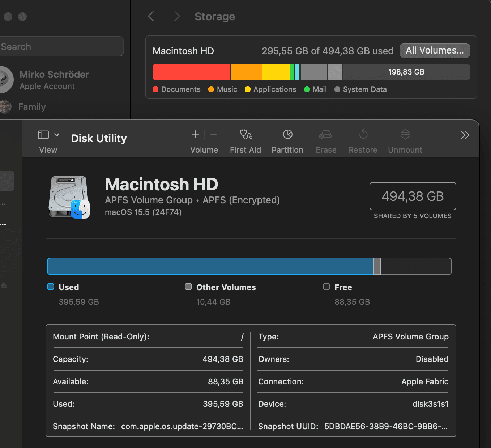The height and width of the screenshot is (448, 491).
Task: Go back with the left chevron
Action: click(x=151, y=16)
